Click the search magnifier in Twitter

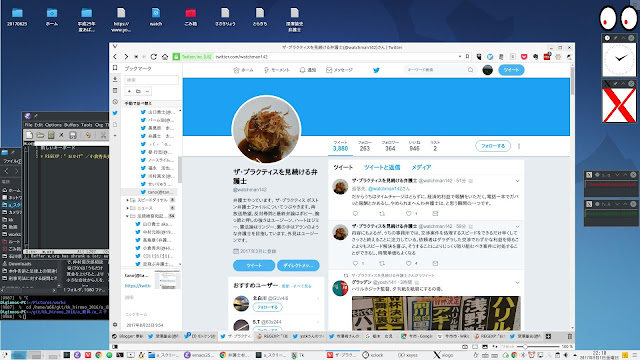click(471, 70)
